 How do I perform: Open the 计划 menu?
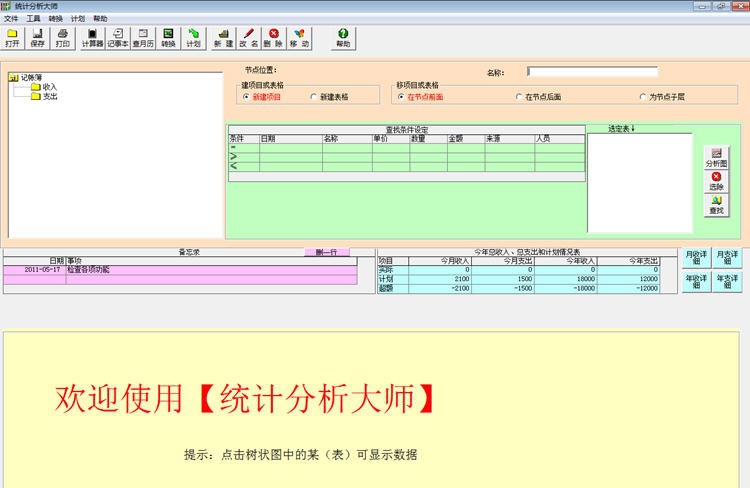click(x=77, y=19)
